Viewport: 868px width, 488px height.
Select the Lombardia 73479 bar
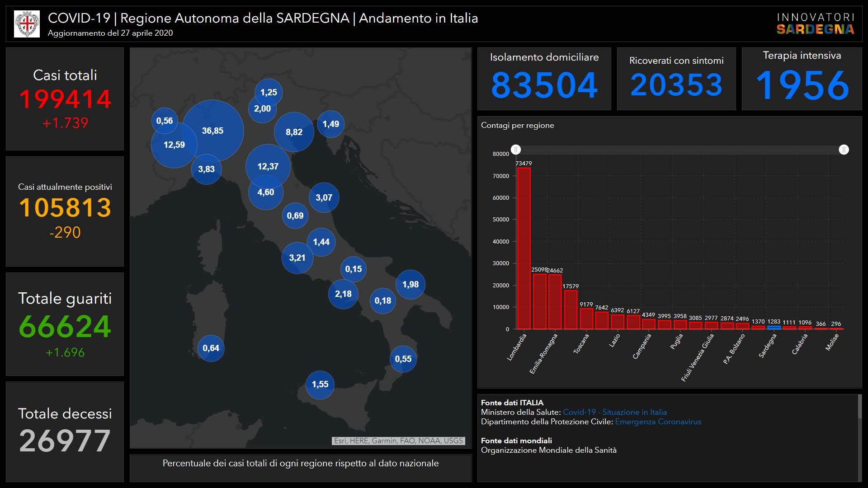point(524,249)
